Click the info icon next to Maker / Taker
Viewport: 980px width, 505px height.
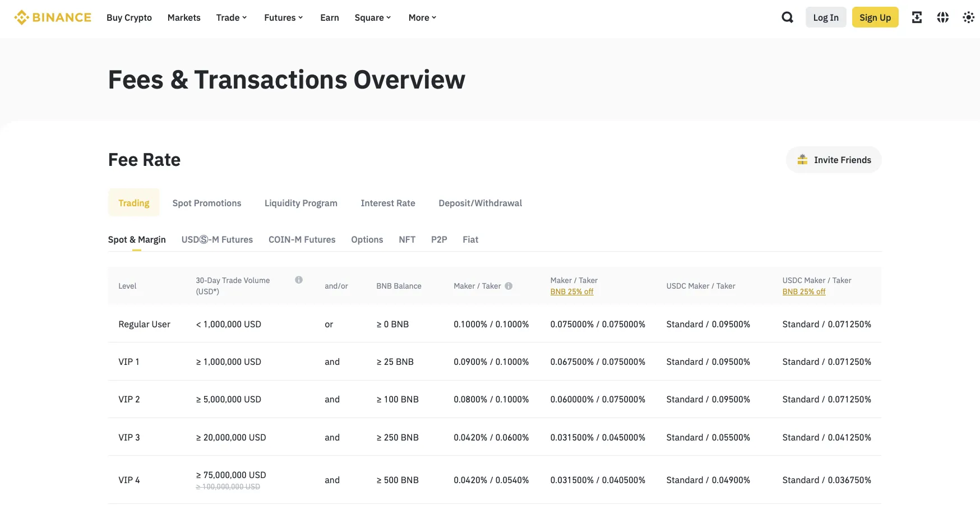(x=509, y=286)
